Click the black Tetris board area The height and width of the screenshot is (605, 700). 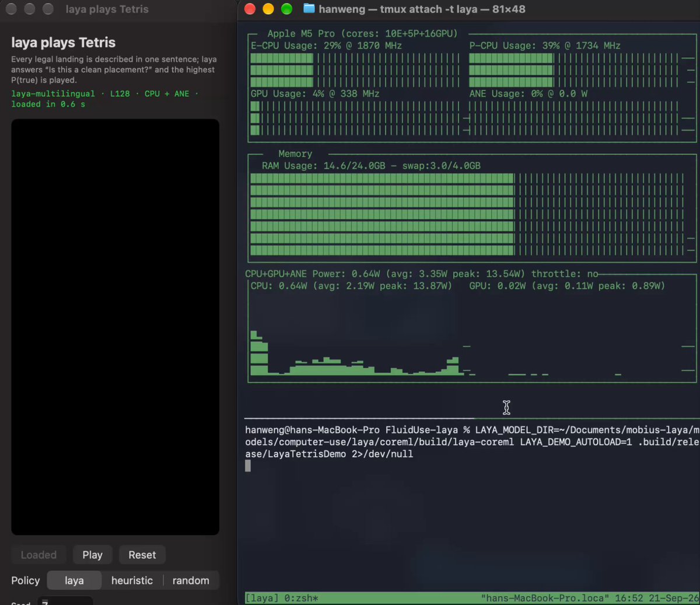pyautogui.click(x=116, y=327)
